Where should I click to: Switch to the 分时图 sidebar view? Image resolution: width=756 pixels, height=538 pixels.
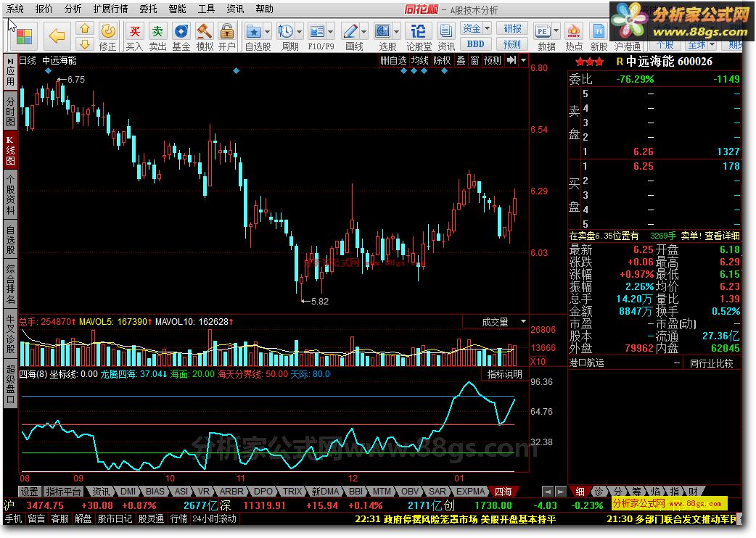coord(10,110)
